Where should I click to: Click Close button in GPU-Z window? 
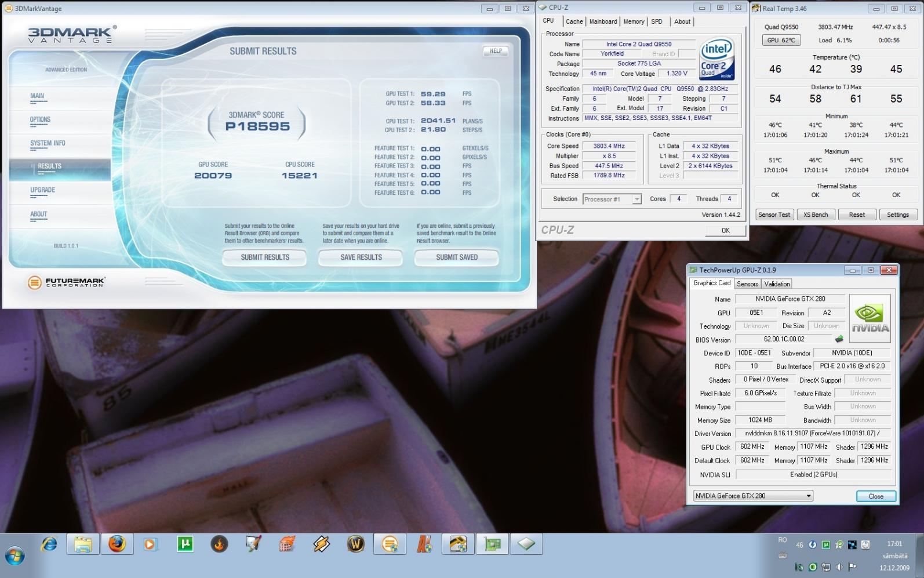pyautogui.click(x=876, y=496)
